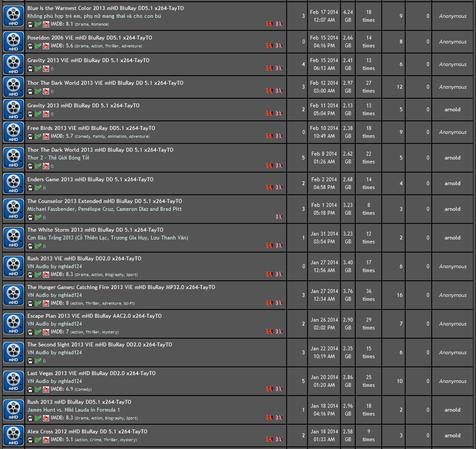476x449 pixels.
Task: Click the 4.24 GB size in the Blue Is the Warmest Color row
Action: 348,16
